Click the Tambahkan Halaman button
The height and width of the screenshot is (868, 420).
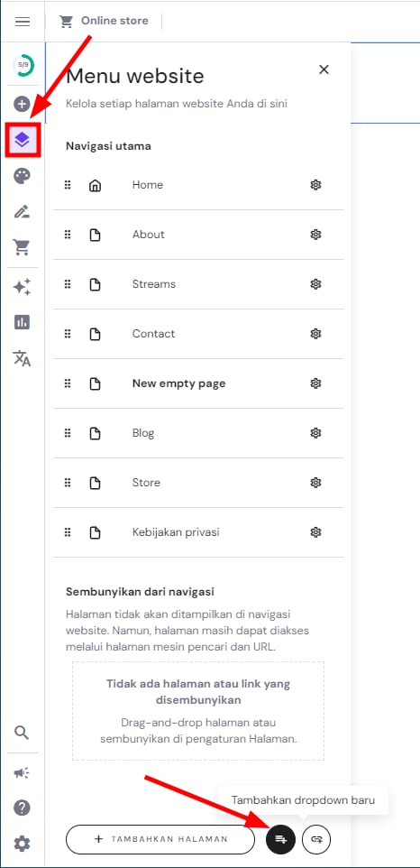[x=160, y=839]
